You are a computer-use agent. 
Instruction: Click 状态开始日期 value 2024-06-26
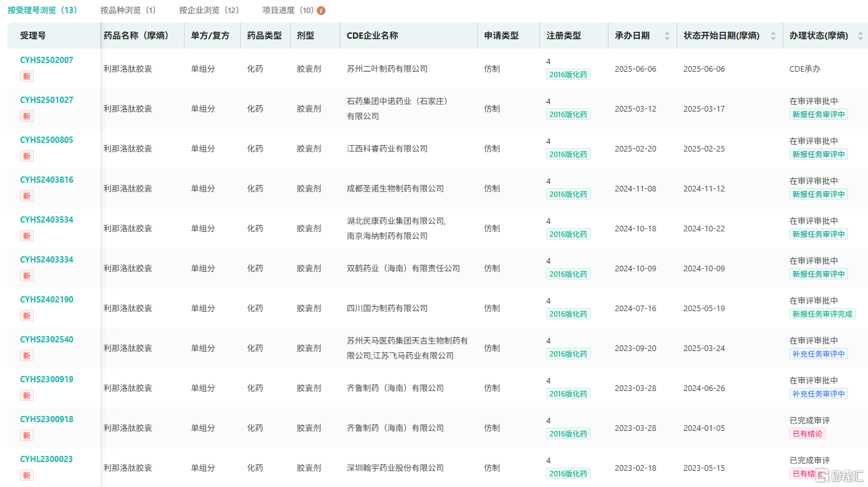(704, 388)
